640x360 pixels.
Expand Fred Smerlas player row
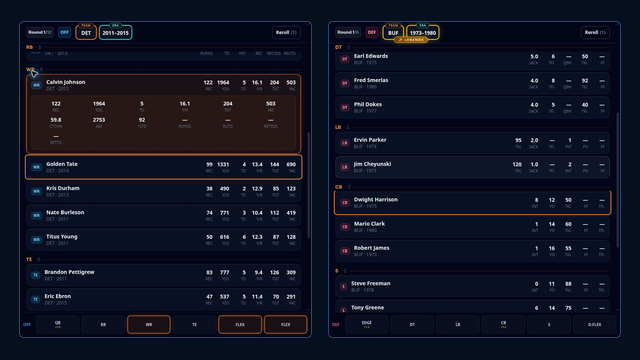(472, 83)
